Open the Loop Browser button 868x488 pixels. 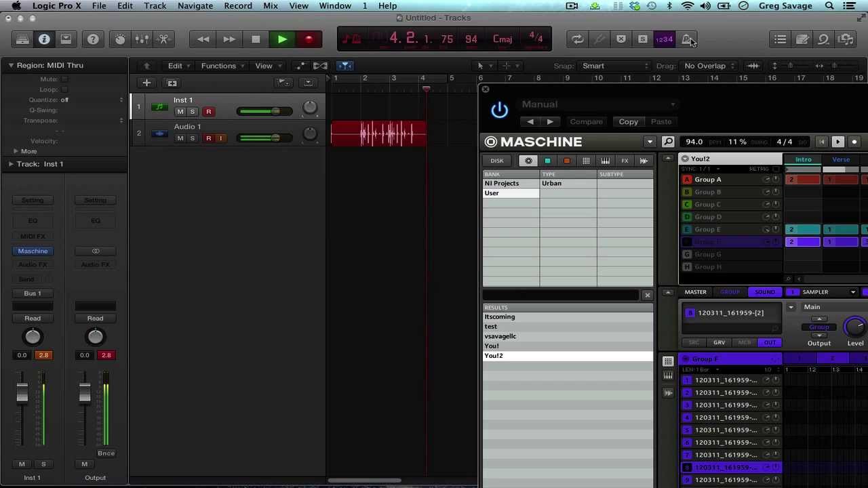pyautogui.click(x=824, y=39)
